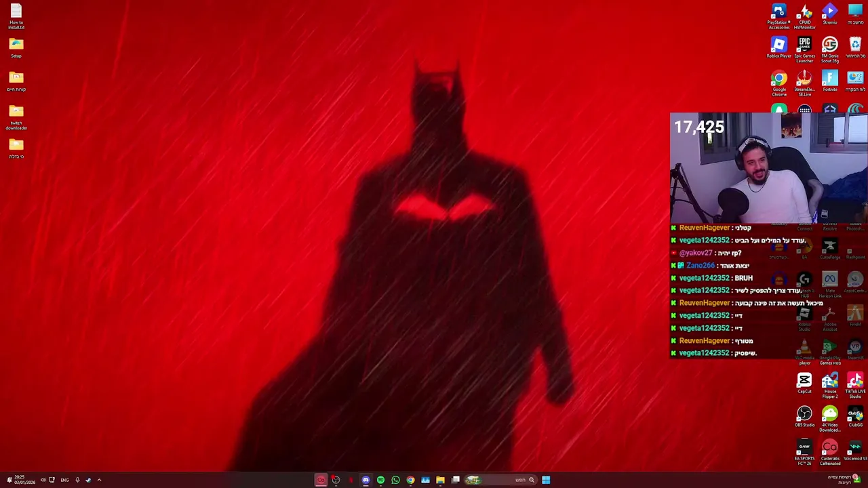Select the This PC monitor desktop icon

(855, 15)
